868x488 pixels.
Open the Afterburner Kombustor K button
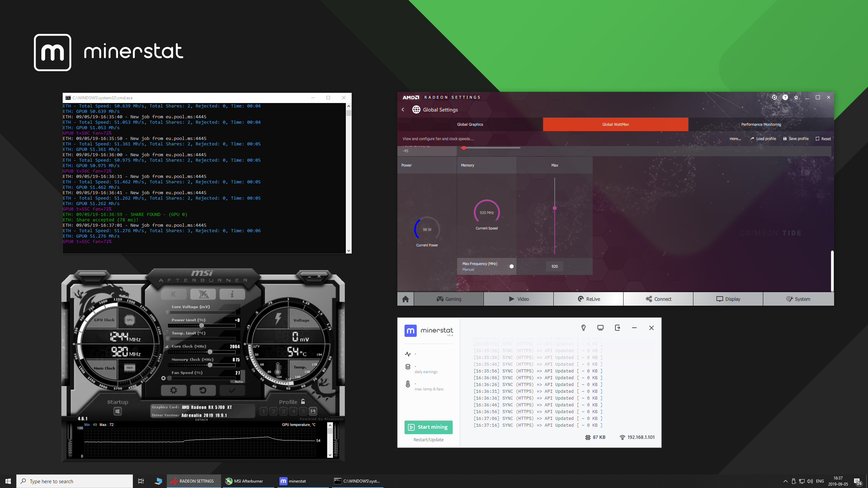pos(174,294)
